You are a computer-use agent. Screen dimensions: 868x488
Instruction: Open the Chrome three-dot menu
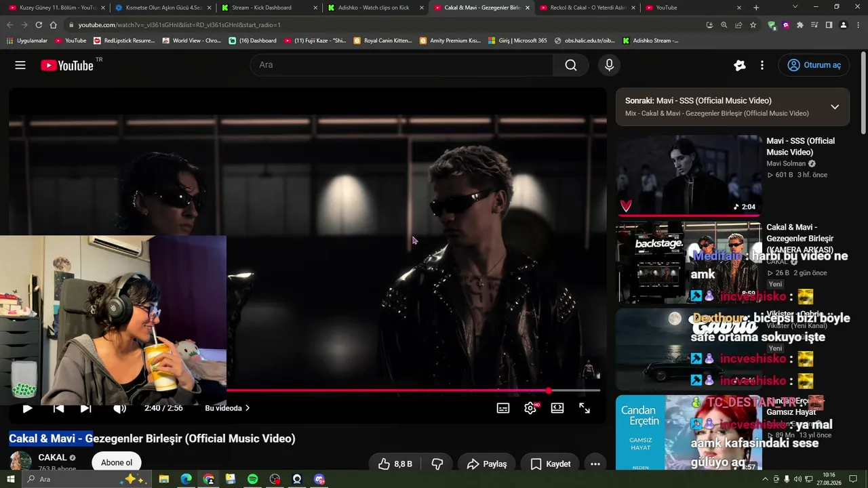pos(859,25)
